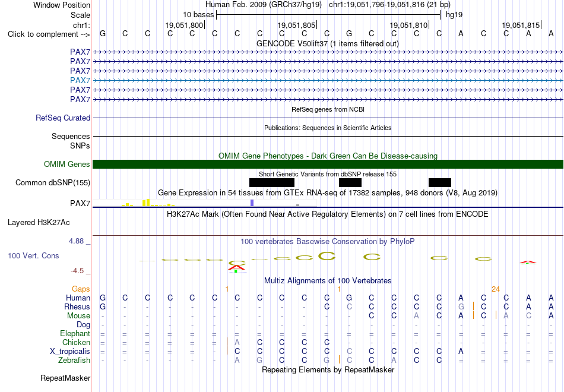Viewport: 564px width, 392px height.
Task: Open the OMIM Gene Phenotypes track title
Action: click(328, 156)
